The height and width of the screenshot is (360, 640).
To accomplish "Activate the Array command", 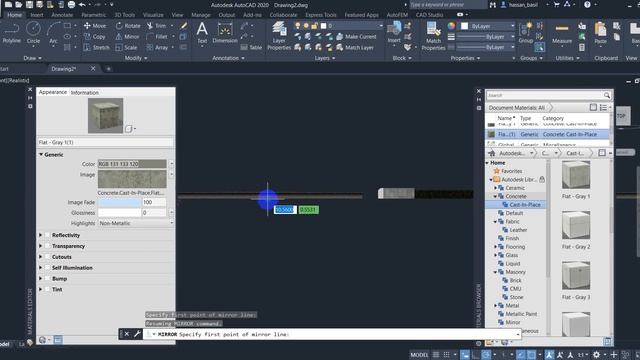I will 157,47.
